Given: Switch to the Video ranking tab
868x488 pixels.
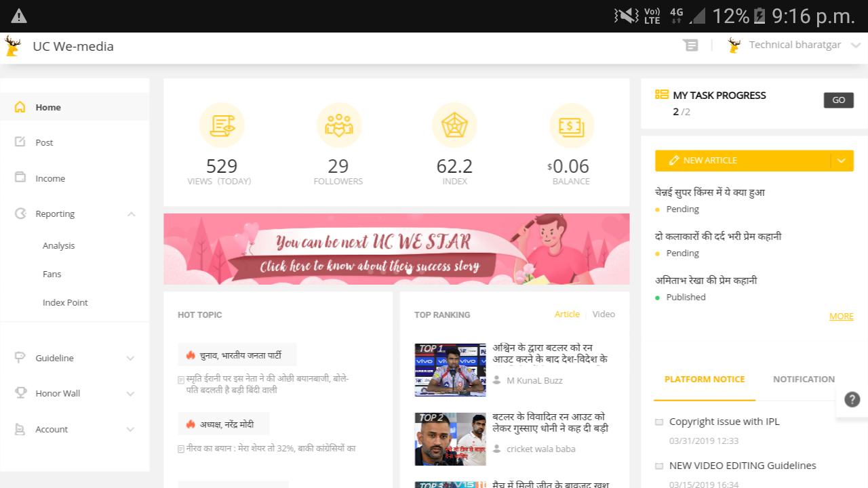Looking at the screenshot, I should (x=603, y=314).
